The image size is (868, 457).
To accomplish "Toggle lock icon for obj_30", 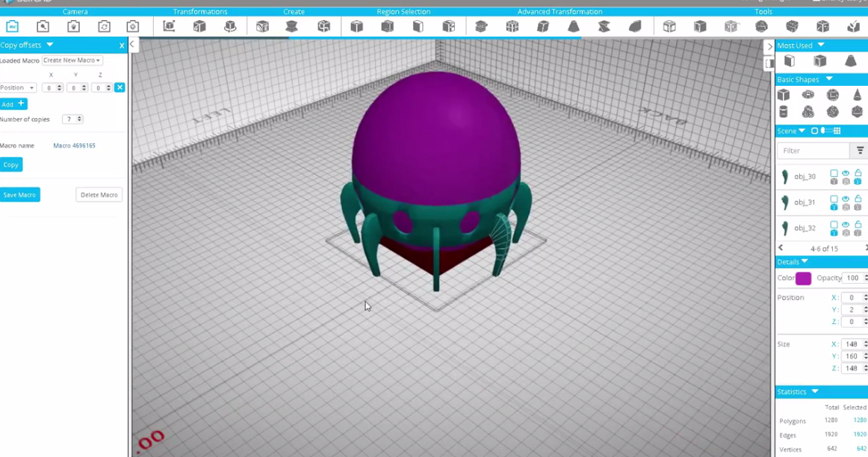I will [858, 172].
